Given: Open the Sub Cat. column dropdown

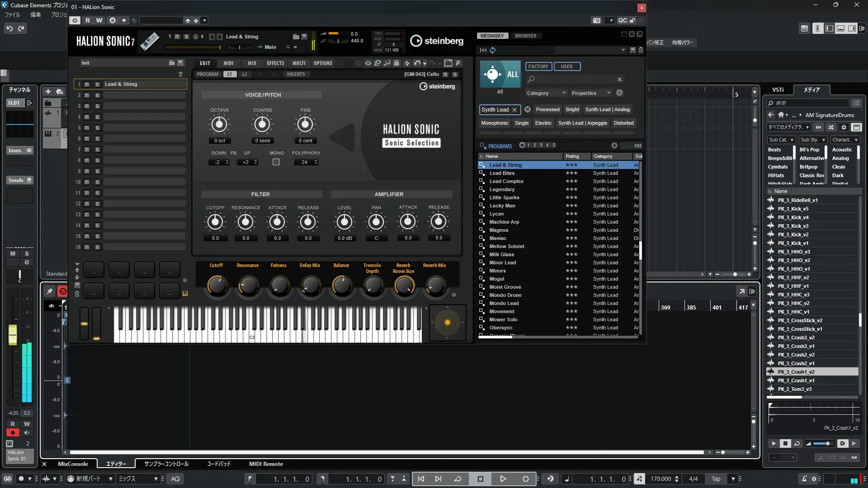Looking at the screenshot, I should tap(781, 140).
